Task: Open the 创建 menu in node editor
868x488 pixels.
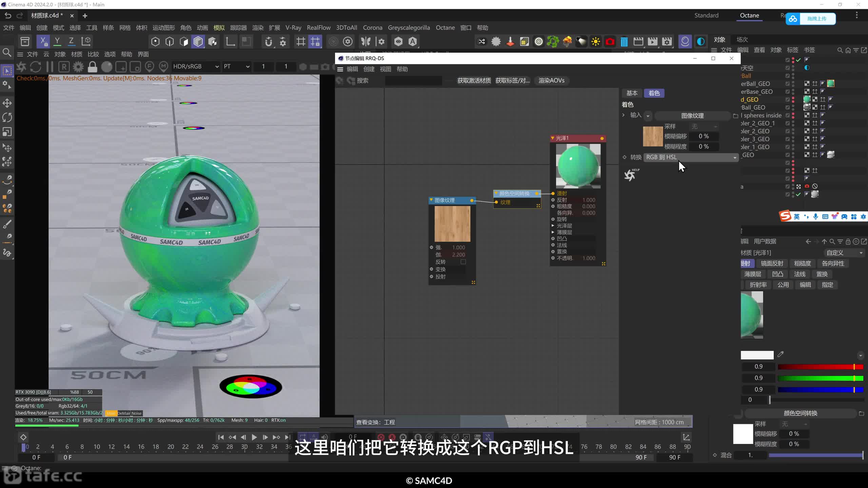Action: click(369, 69)
